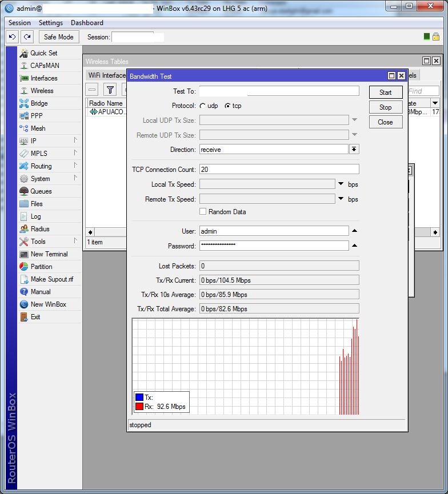Open Queues in the sidebar

[x=50, y=191]
